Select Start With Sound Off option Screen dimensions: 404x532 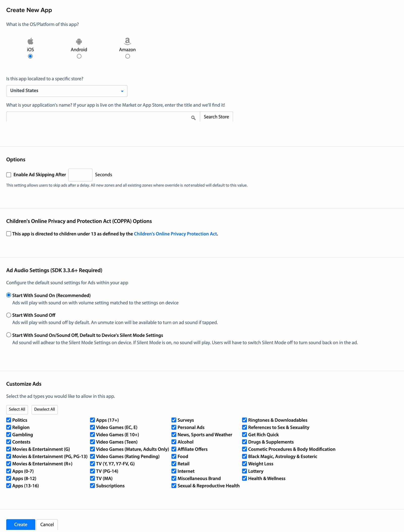pyautogui.click(x=9, y=315)
